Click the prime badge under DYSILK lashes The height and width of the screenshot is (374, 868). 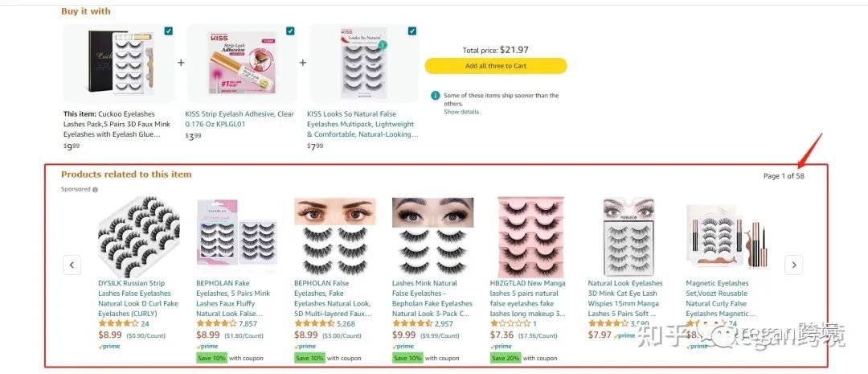[x=109, y=347]
